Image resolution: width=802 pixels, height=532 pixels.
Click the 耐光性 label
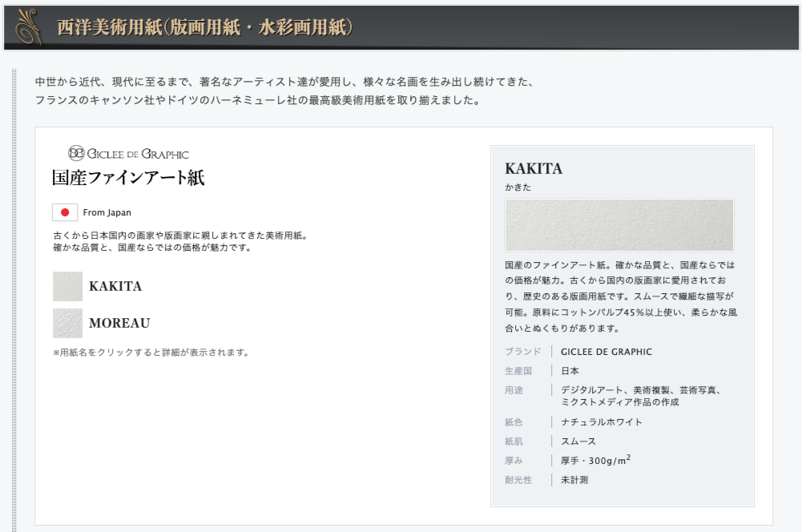coord(518,480)
